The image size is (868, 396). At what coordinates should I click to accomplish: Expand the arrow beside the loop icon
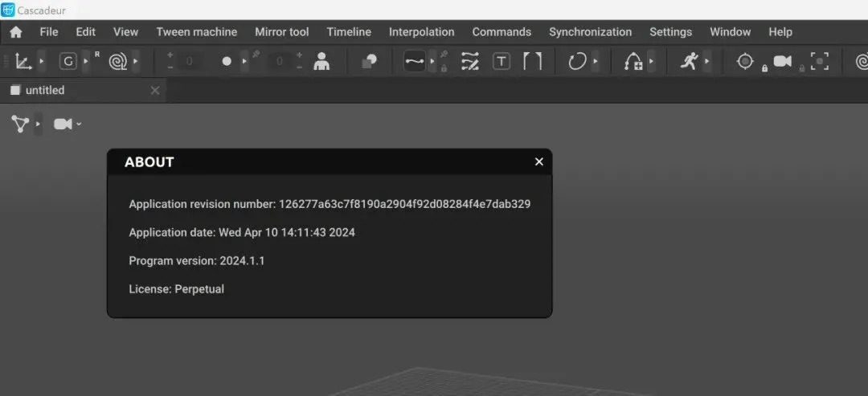pyautogui.click(x=596, y=61)
